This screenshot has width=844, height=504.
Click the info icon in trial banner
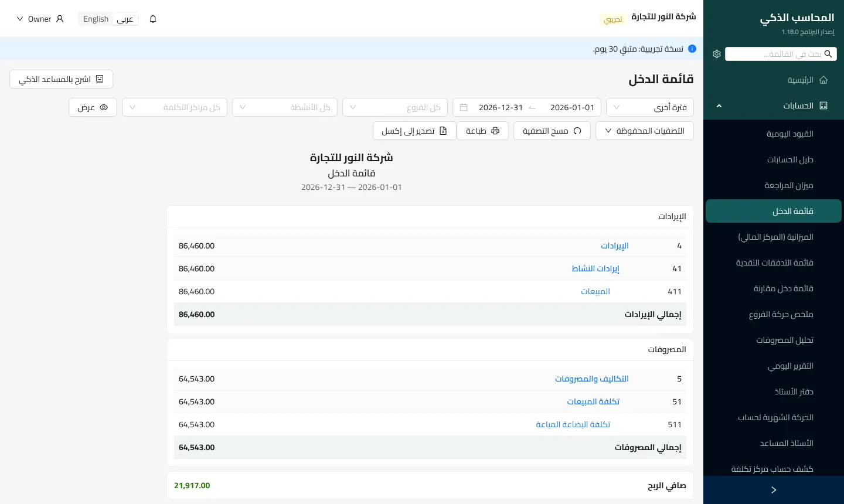coord(692,49)
